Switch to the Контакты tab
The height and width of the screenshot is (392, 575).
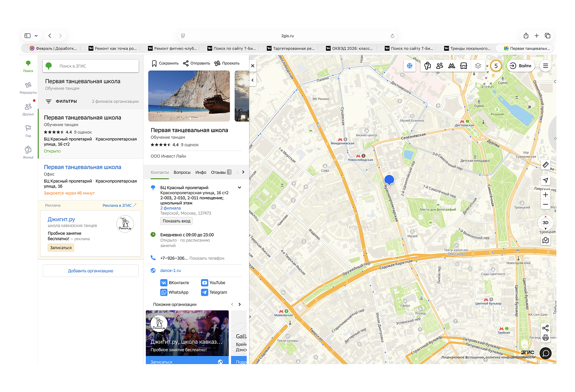[160, 173]
